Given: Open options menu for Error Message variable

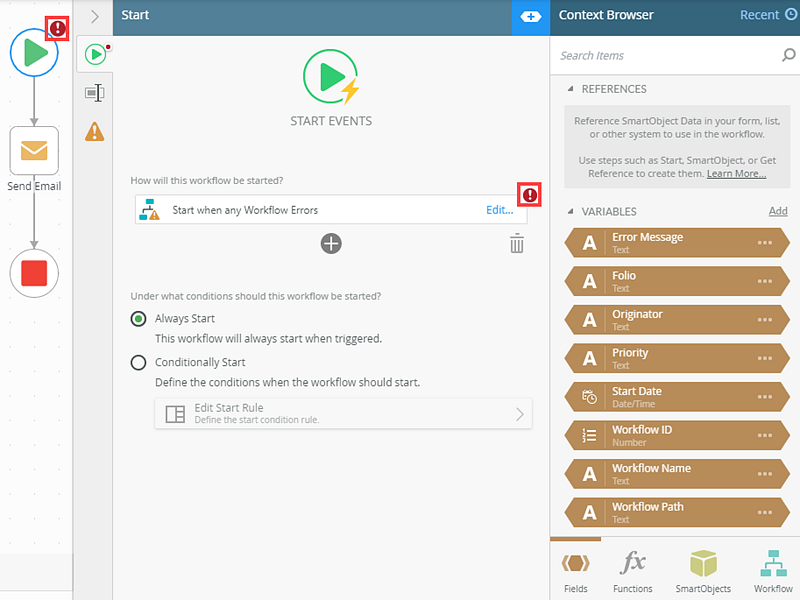Looking at the screenshot, I should (x=764, y=243).
